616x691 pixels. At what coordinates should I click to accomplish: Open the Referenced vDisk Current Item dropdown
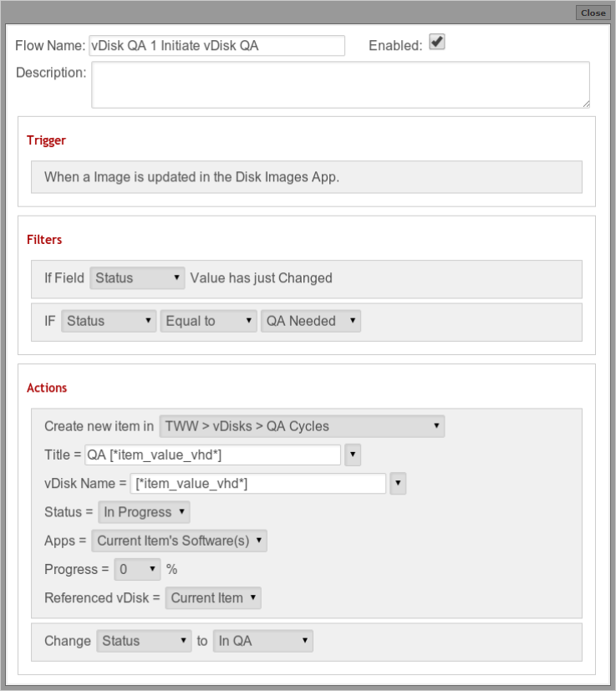point(213,598)
